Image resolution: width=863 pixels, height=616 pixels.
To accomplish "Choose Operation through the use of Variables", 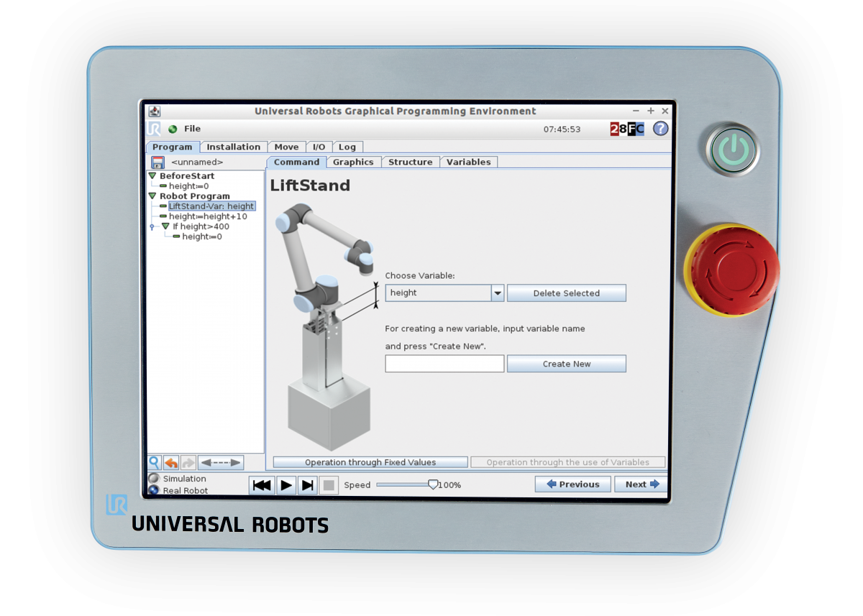I will pos(567,462).
